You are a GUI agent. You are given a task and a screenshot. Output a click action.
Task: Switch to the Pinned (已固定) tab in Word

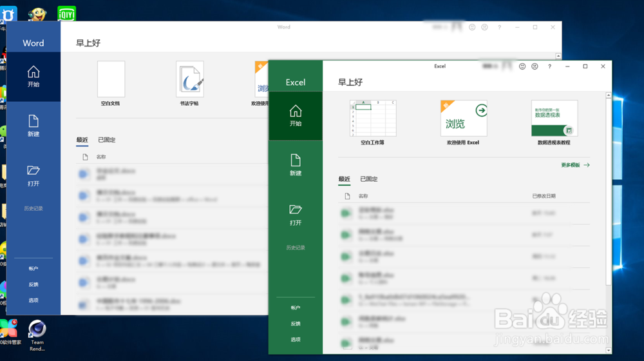point(107,140)
